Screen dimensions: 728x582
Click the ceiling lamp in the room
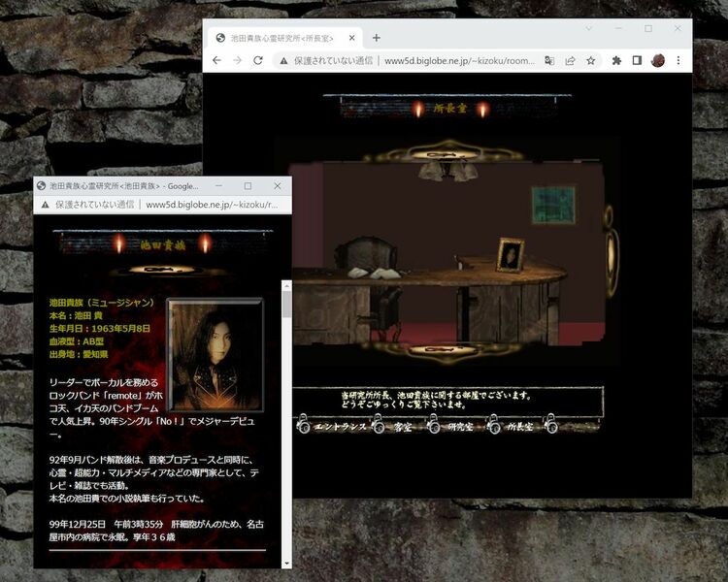coord(447,171)
